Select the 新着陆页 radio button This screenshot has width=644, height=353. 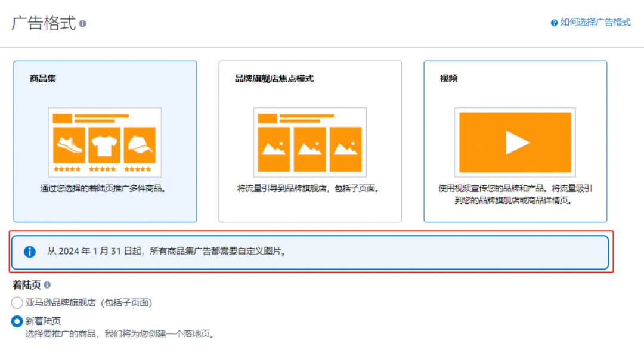[17, 321]
